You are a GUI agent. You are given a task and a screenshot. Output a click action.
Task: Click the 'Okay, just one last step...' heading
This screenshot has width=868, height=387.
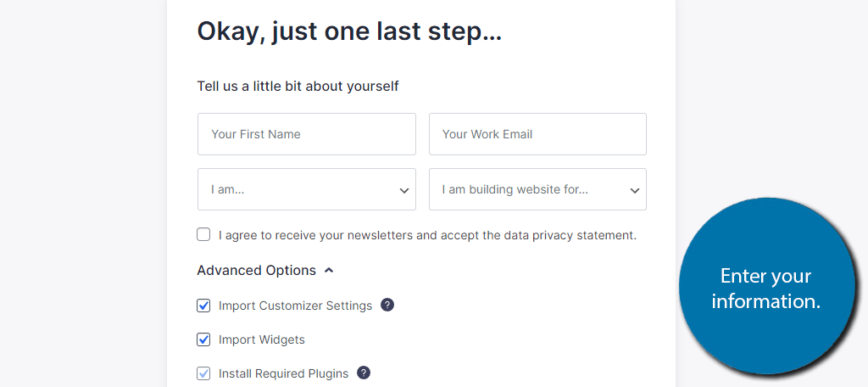[349, 32]
